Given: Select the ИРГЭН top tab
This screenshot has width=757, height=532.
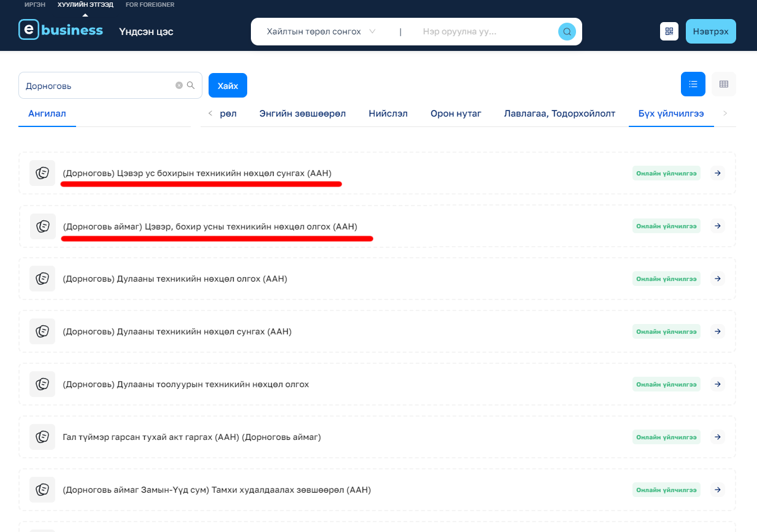Looking at the screenshot, I should click(34, 5).
